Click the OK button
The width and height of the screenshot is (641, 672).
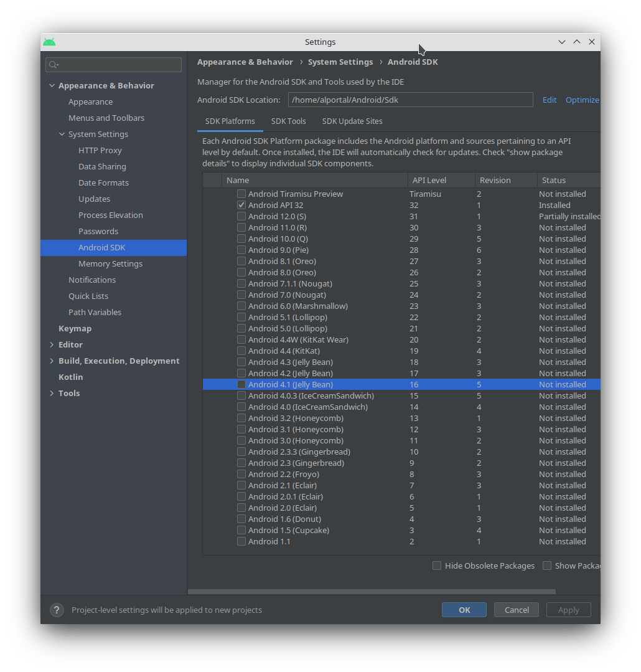click(464, 610)
